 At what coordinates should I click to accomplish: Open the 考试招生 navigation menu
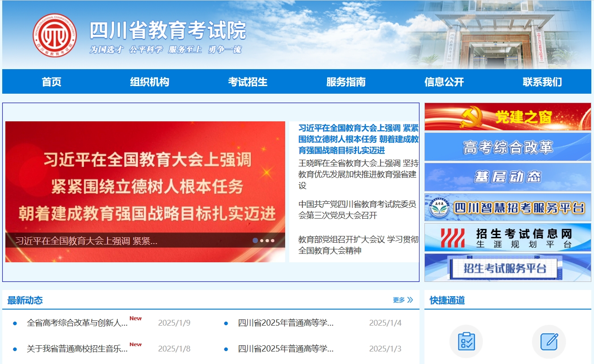[248, 82]
